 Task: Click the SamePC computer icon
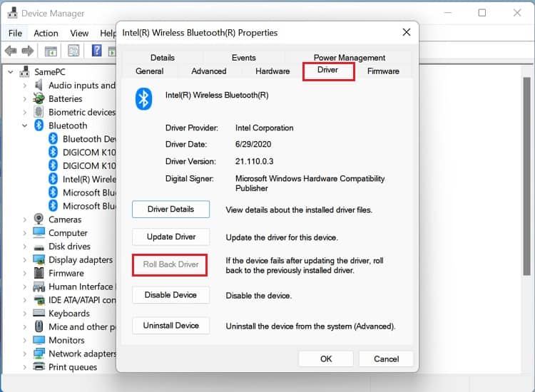pyautogui.click(x=24, y=71)
